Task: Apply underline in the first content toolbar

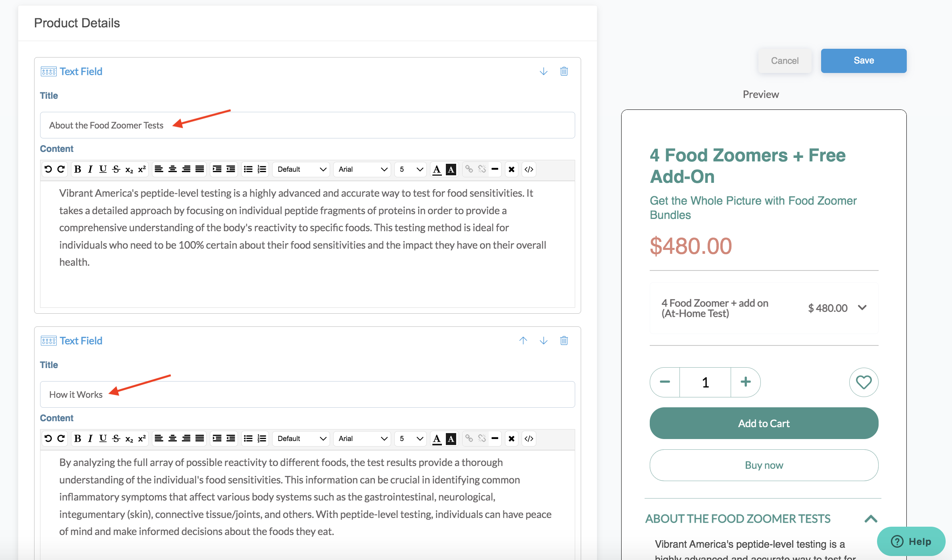Action: click(103, 169)
